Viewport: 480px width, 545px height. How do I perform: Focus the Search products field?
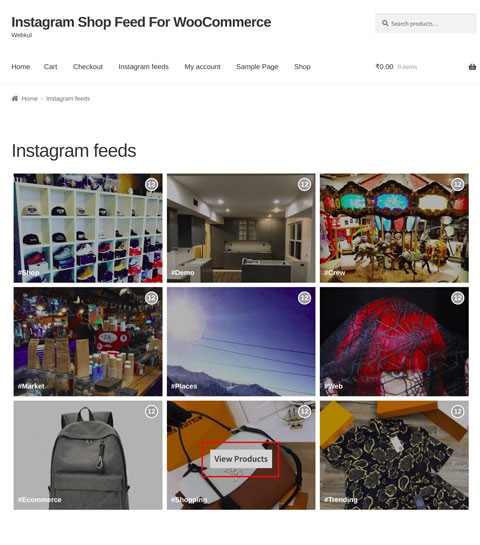(425, 24)
